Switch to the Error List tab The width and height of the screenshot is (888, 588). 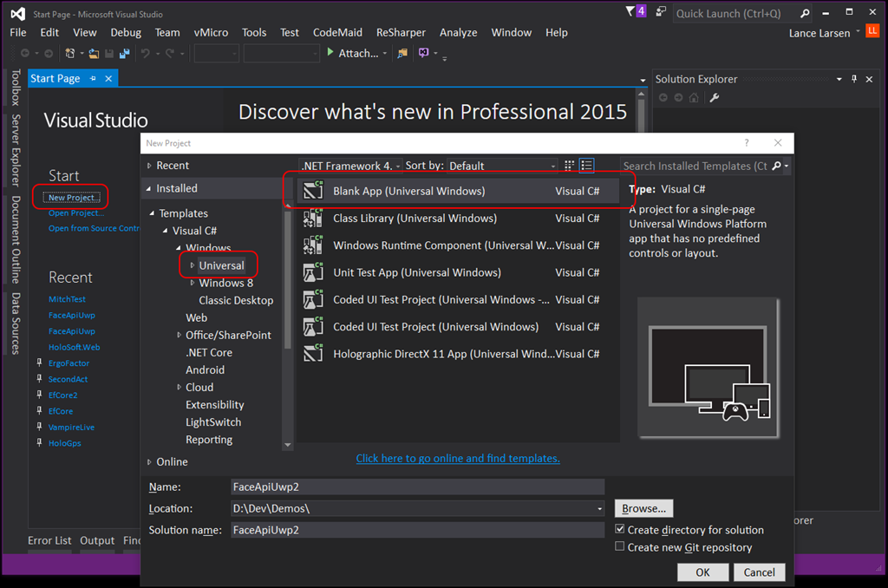[49, 540]
